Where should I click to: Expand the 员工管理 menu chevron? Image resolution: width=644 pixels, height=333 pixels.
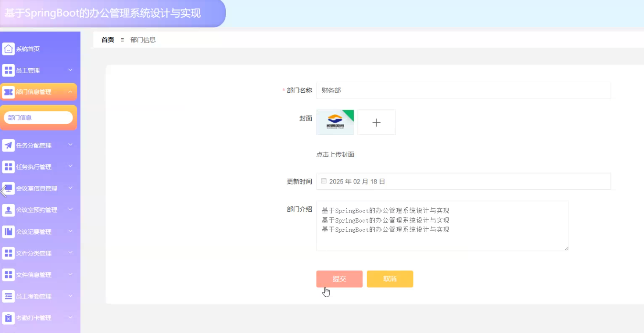(x=70, y=70)
